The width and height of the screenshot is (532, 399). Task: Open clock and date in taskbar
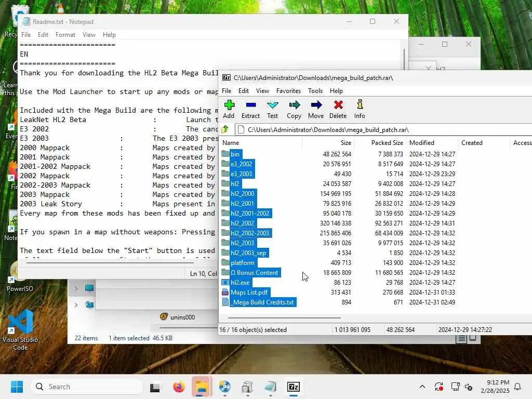coord(495,387)
